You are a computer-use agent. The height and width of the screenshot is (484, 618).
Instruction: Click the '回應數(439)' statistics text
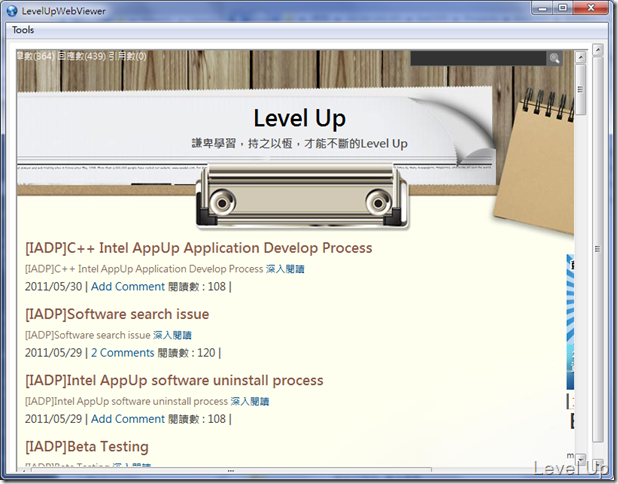tap(82, 56)
